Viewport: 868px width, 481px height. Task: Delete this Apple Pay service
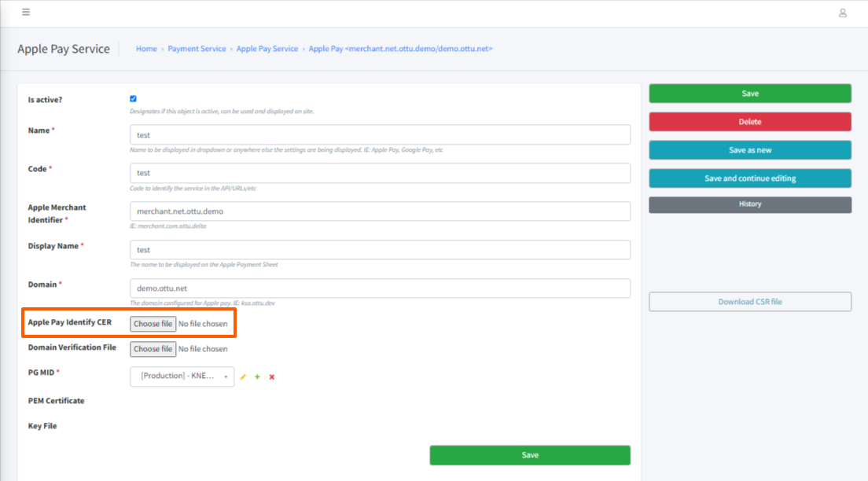[x=749, y=122]
